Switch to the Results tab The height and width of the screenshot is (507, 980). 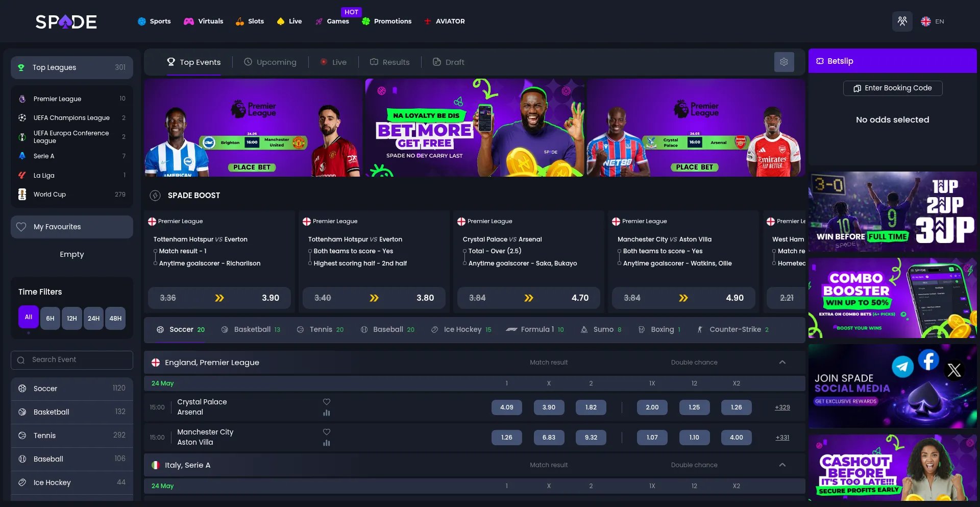[x=390, y=62]
